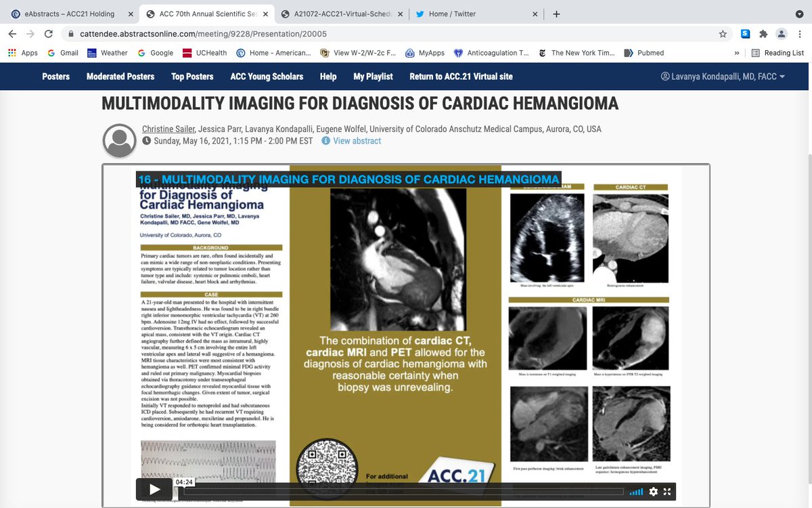Open Extensions puzzle icon
Viewport: 812px width, 508px height.
click(x=763, y=34)
